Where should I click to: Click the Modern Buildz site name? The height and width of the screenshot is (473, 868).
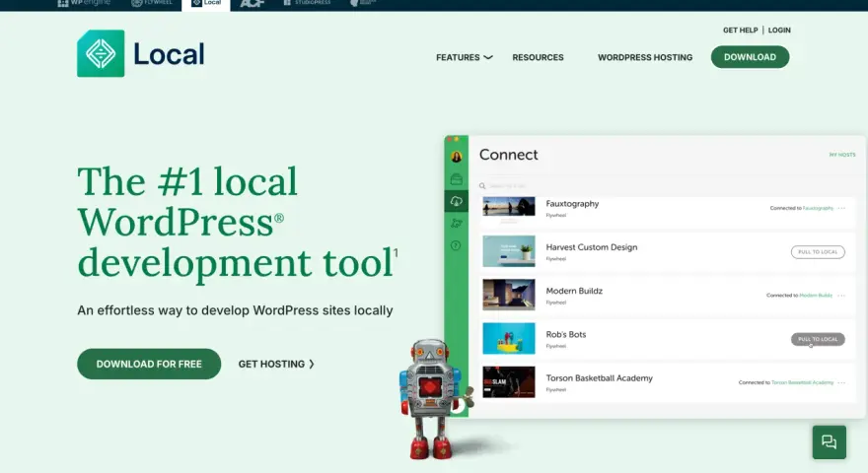[x=574, y=291]
